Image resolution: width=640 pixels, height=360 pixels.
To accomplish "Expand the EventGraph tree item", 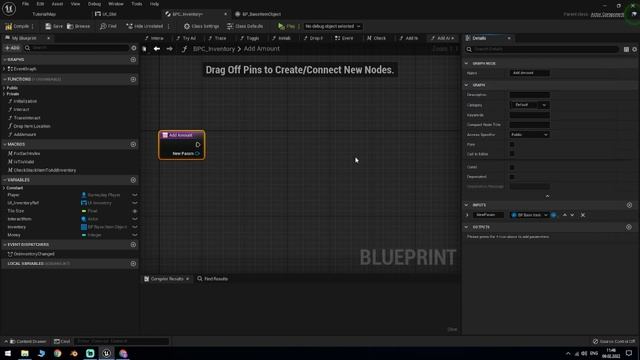I will tap(4, 69).
